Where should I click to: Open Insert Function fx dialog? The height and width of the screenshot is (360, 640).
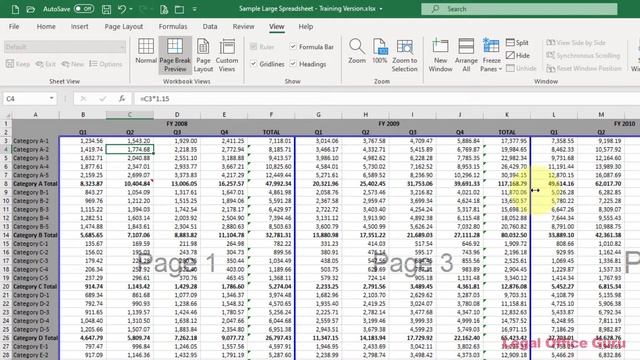(122, 98)
